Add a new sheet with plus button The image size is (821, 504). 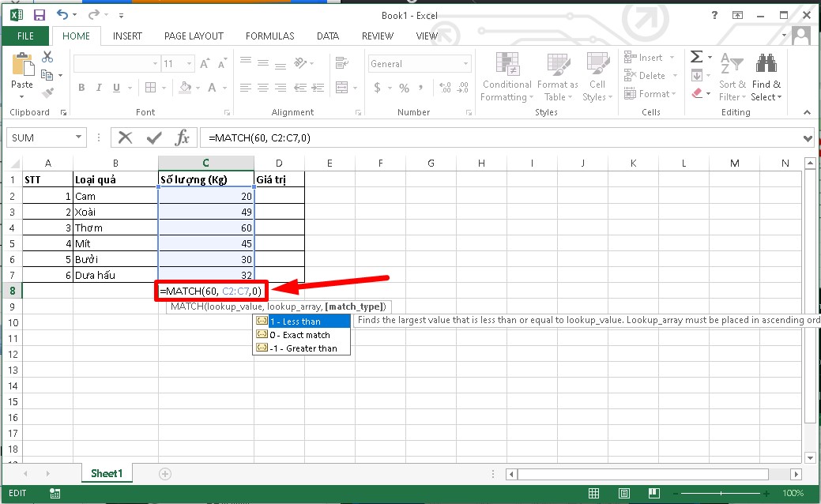point(165,474)
